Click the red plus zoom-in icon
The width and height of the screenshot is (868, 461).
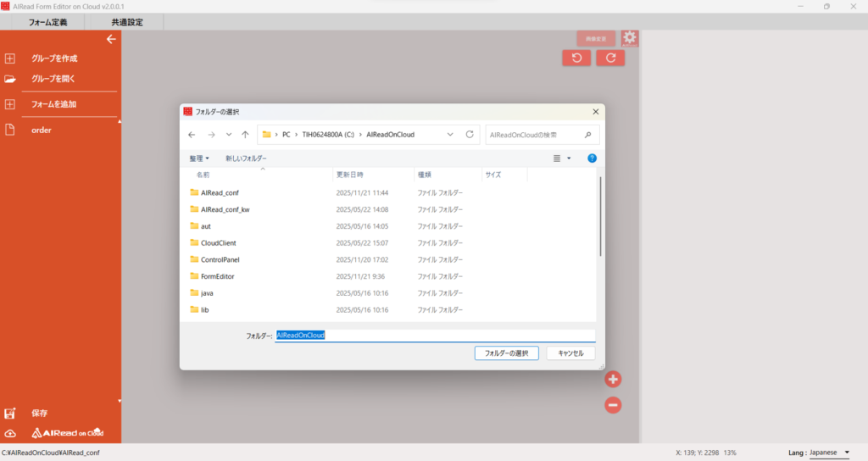[614, 380]
